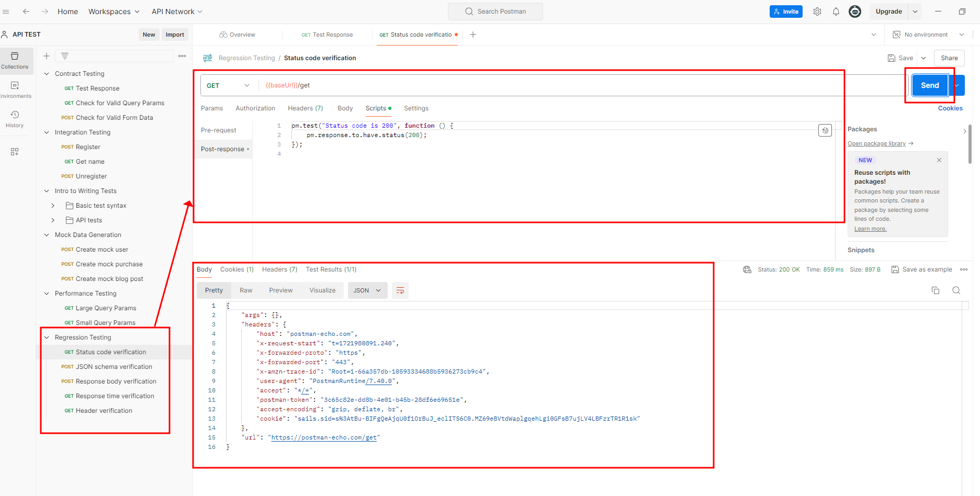Viewport: 980px width, 496px height.
Task: Open the response options ellipsis menu
Action: pyautogui.click(x=964, y=269)
